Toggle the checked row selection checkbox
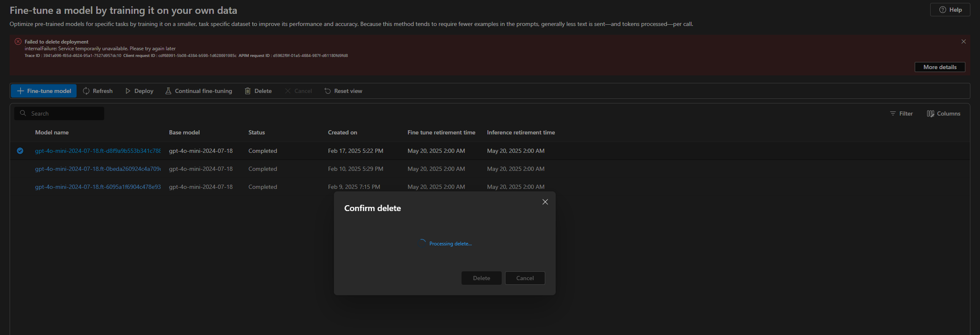Image resolution: width=980 pixels, height=335 pixels. click(20, 151)
